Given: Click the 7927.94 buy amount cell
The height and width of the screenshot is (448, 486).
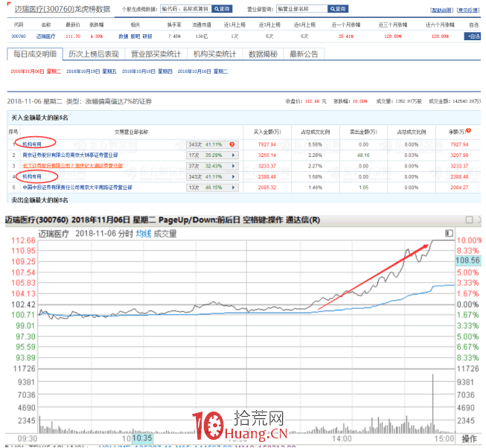Looking at the screenshot, I should click(267, 144).
